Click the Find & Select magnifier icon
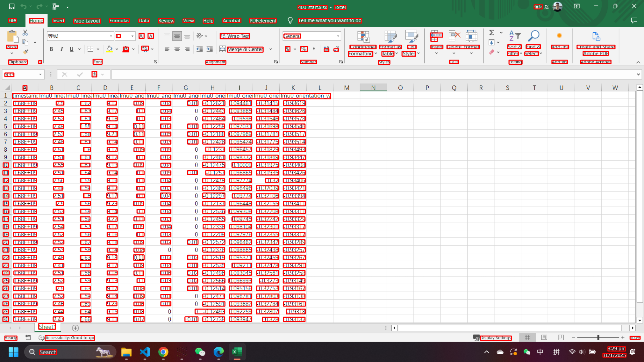This screenshot has height=362, width=644. [533, 36]
